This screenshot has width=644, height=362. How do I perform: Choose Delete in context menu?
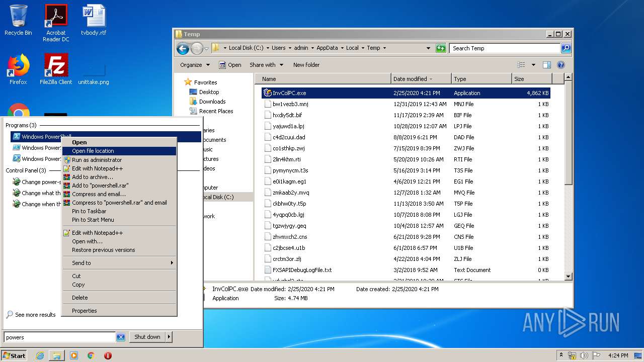point(119,298)
